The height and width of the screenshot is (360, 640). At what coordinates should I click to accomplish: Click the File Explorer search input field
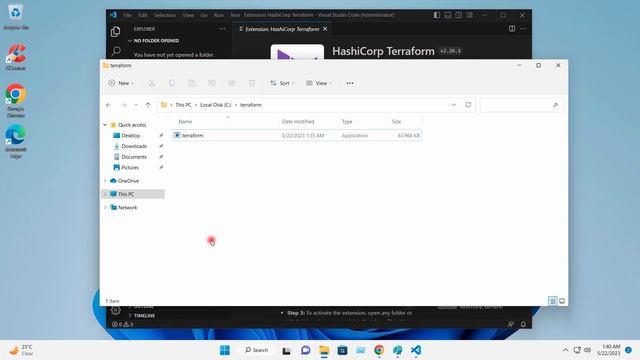pos(522,105)
